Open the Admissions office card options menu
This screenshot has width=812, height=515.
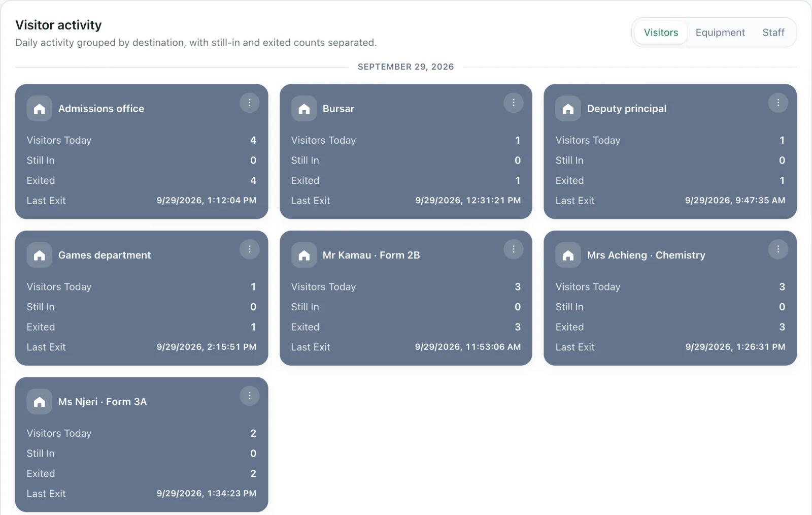click(249, 103)
